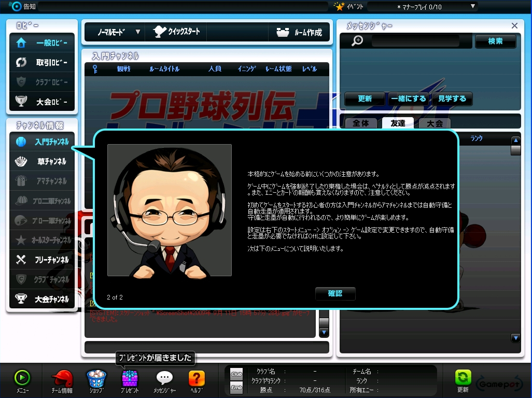This screenshot has height=398, width=532.
Task: Click the messenger search input field
Action: pos(415,41)
